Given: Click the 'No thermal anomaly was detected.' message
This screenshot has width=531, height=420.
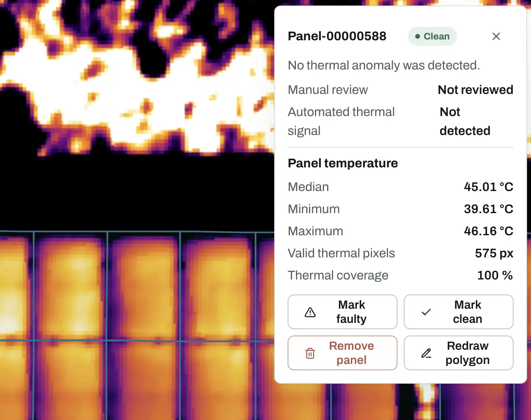Looking at the screenshot, I should click(384, 65).
